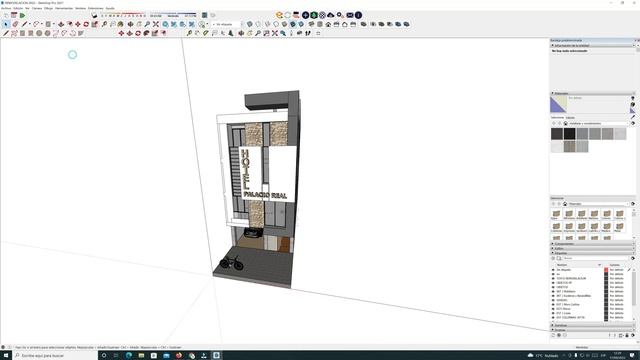Click the green Play button in top toolbar
The width and height of the screenshot is (640, 360).
[22, 16]
